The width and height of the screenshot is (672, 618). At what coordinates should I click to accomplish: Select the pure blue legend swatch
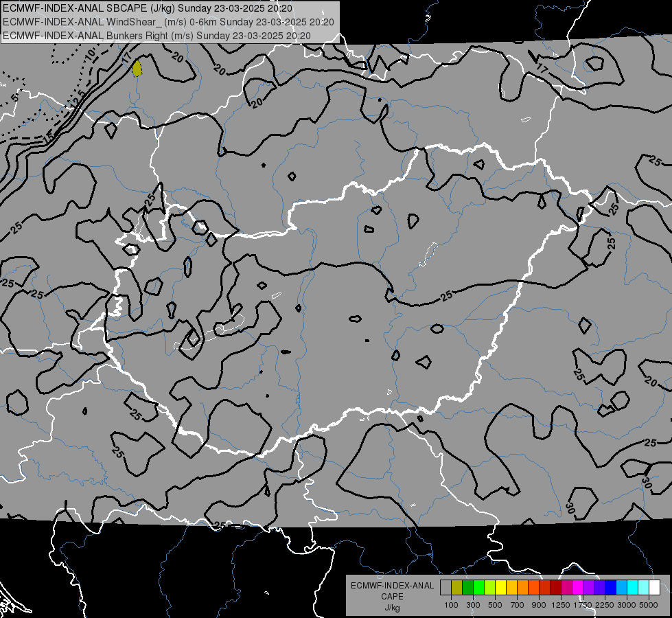pos(610,588)
